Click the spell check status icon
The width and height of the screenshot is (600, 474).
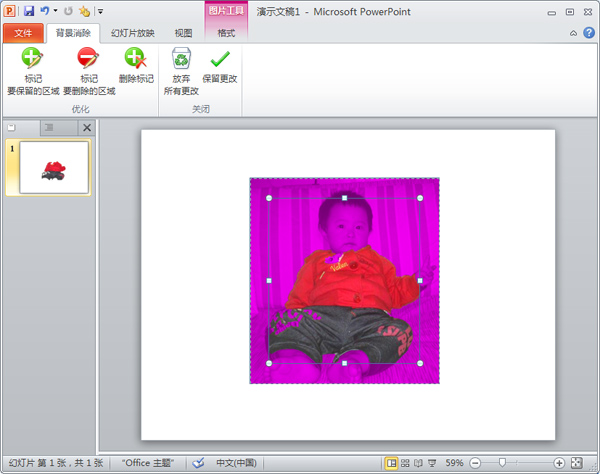(198, 463)
